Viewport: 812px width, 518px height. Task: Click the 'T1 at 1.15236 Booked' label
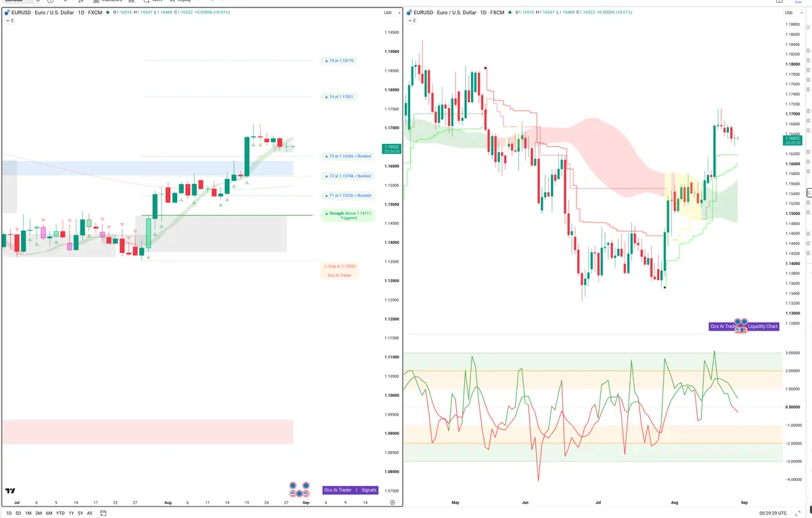[x=348, y=195]
